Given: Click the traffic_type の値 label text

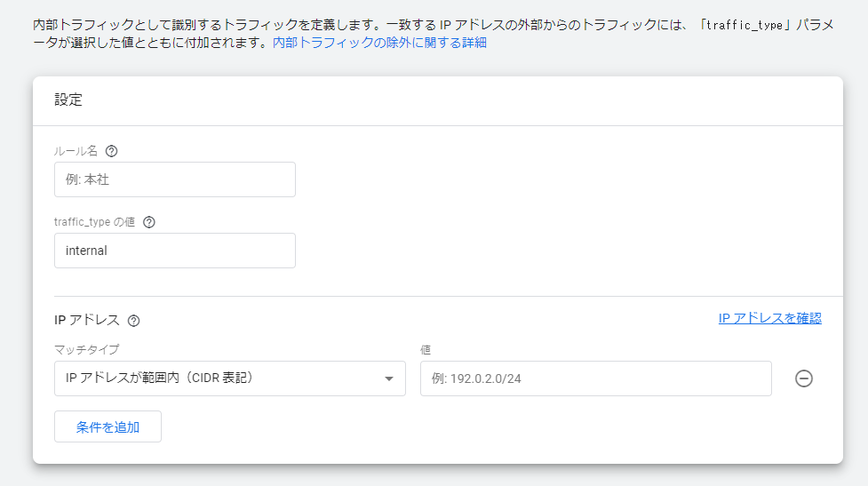Looking at the screenshot, I should tap(95, 222).
